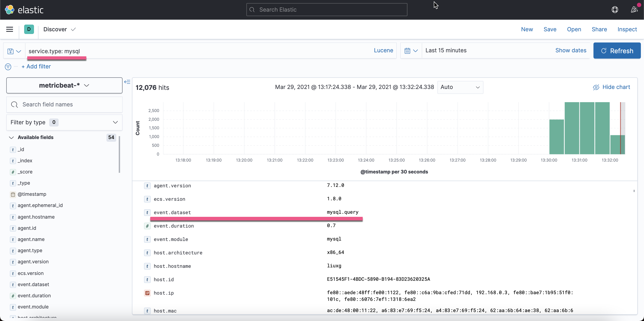
Task: Open the Auto interval dropdown
Action: point(460,87)
